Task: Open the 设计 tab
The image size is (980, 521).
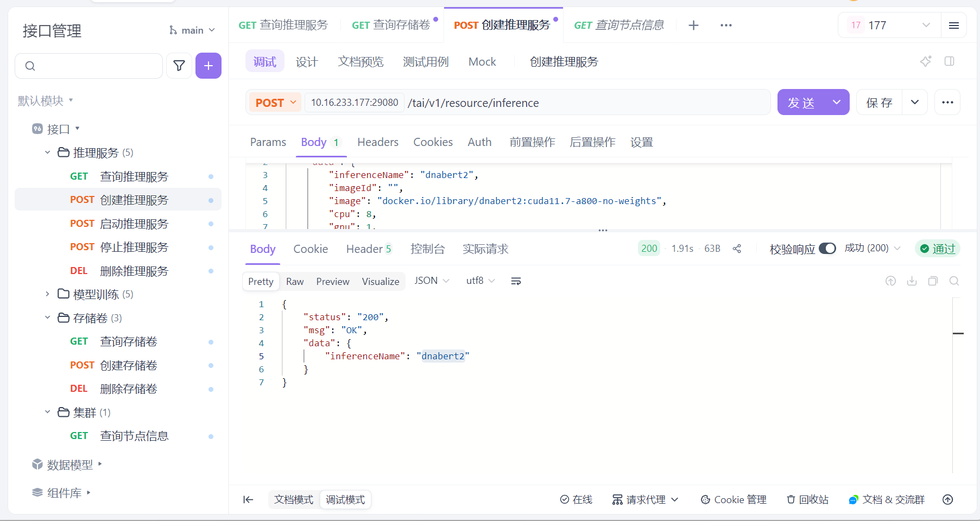Action: click(307, 62)
